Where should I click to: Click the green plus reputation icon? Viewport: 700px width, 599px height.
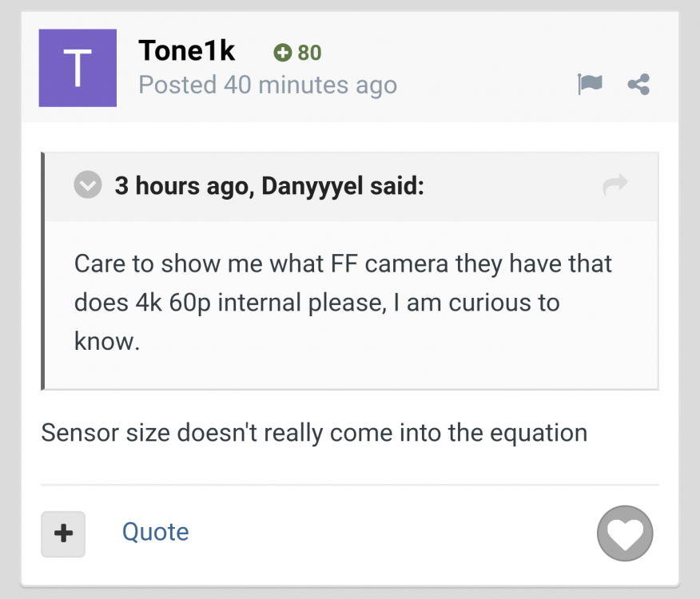coord(282,54)
